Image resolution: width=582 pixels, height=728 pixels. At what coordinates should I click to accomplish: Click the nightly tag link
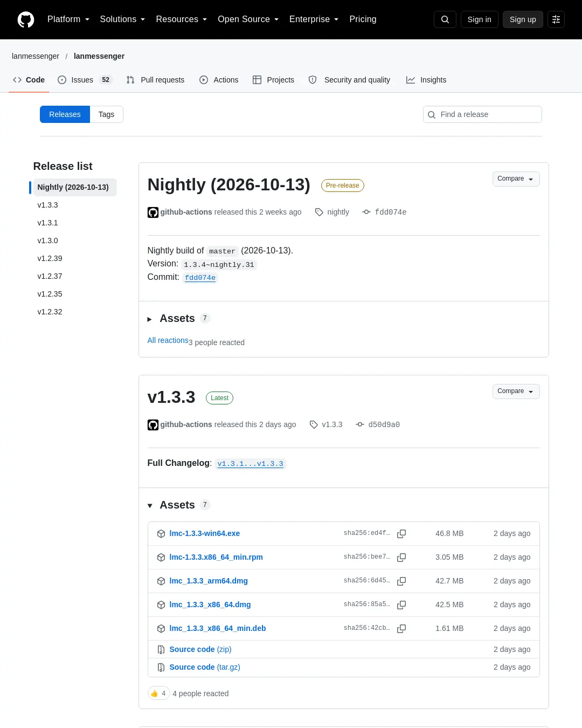pyautogui.click(x=338, y=212)
